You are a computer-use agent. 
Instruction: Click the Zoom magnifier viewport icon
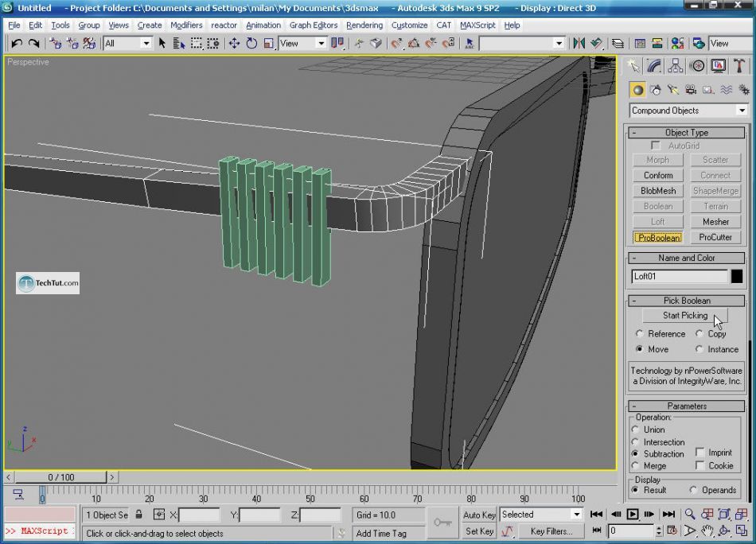pos(690,514)
